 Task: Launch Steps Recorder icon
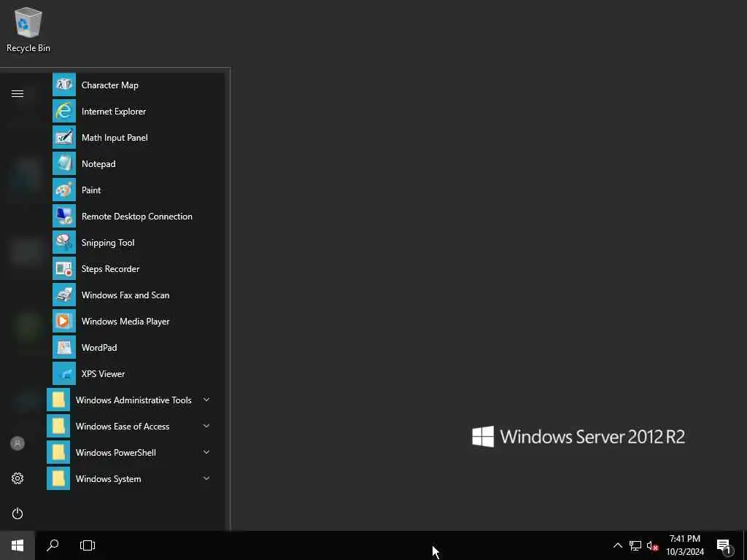click(64, 268)
